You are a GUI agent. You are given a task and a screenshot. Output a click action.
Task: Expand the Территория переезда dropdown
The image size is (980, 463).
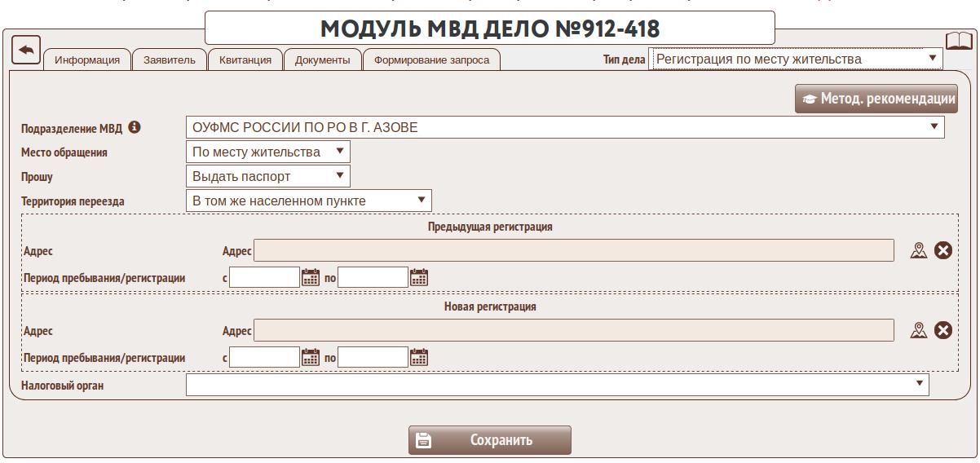(x=422, y=201)
